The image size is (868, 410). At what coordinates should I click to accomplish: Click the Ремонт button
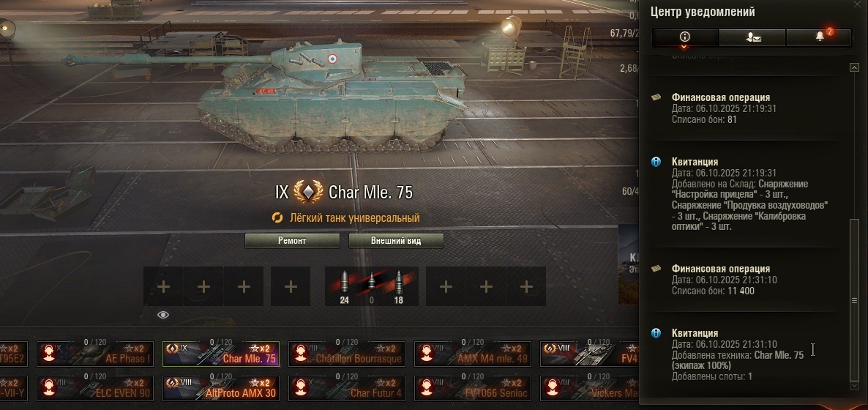292,241
